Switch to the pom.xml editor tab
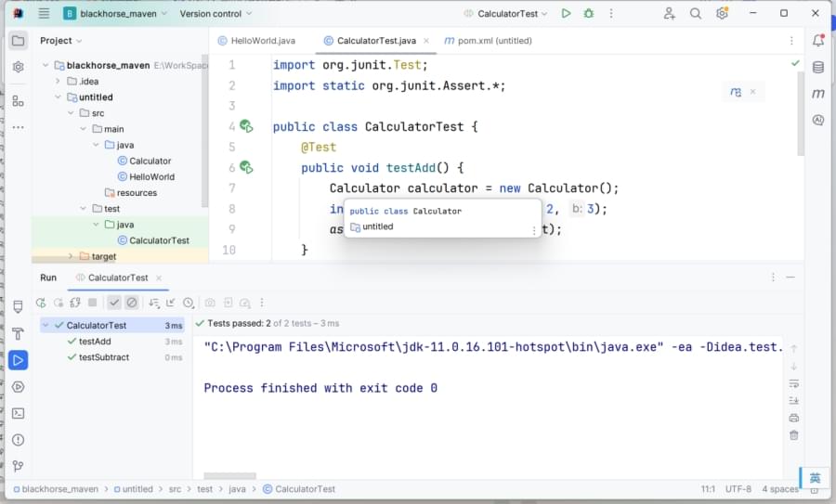 click(489, 41)
